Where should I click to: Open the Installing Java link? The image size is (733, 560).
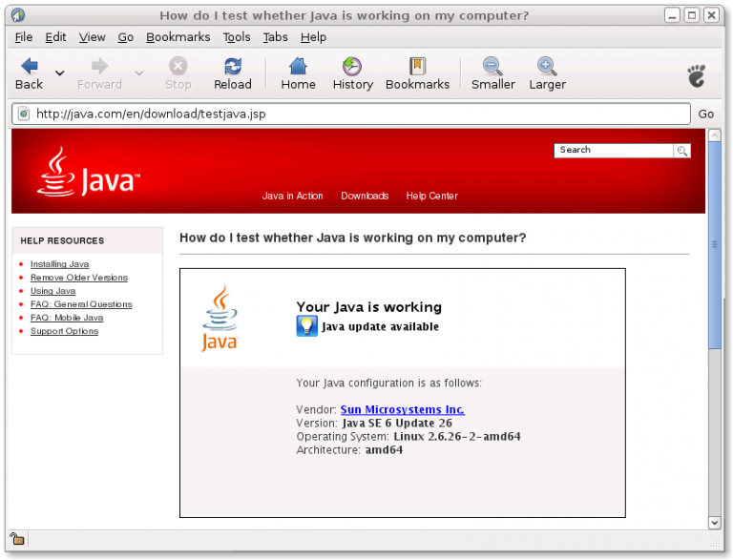coord(60,264)
